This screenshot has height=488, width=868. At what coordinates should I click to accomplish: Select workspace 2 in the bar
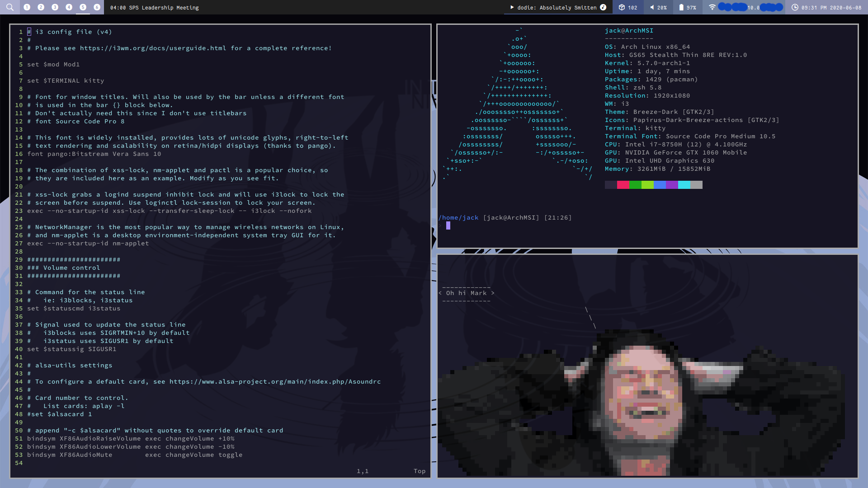click(41, 7)
